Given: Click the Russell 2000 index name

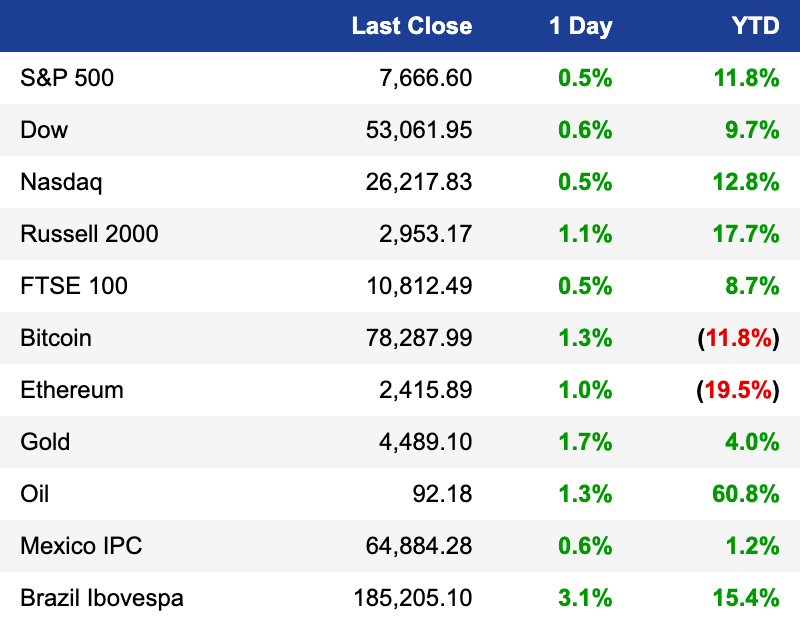Looking at the screenshot, I should pyautogui.click(x=89, y=234).
